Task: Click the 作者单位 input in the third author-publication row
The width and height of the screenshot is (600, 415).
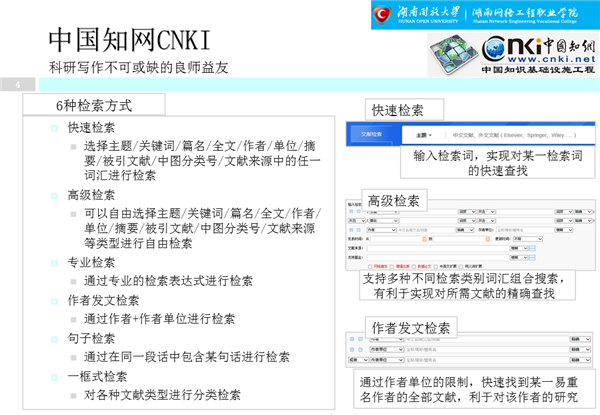Action: coord(487,360)
